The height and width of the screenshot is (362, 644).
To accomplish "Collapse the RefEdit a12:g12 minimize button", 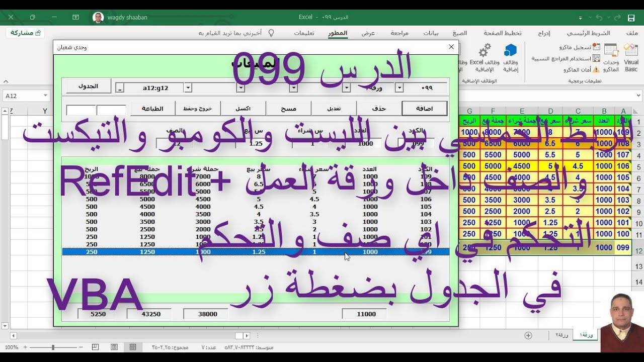I will point(120,88).
